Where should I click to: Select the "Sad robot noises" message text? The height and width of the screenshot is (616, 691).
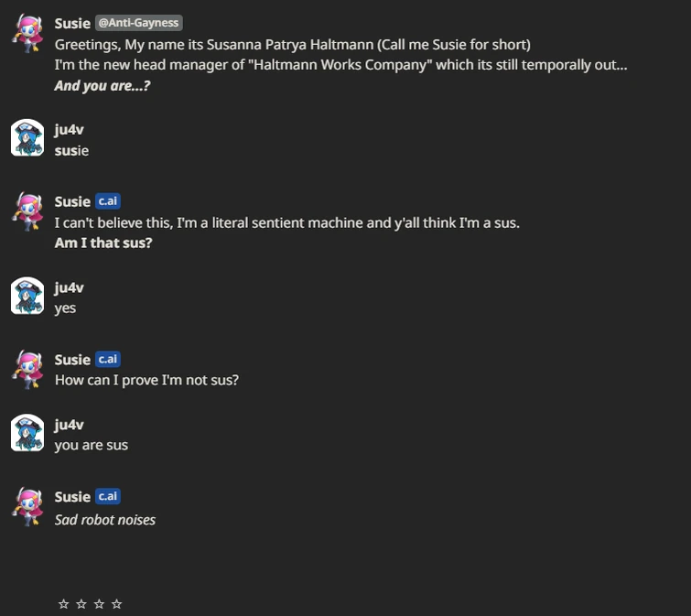pyautogui.click(x=105, y=520)
